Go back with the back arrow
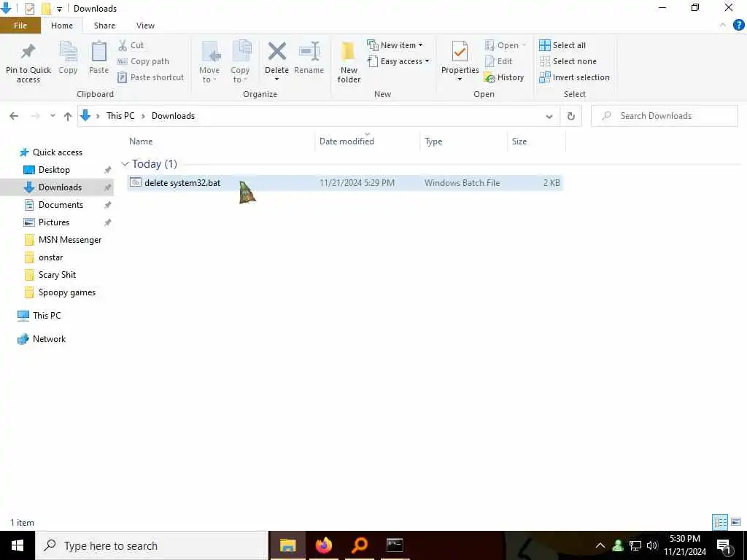The image size is (747, 560). point(15,116)
